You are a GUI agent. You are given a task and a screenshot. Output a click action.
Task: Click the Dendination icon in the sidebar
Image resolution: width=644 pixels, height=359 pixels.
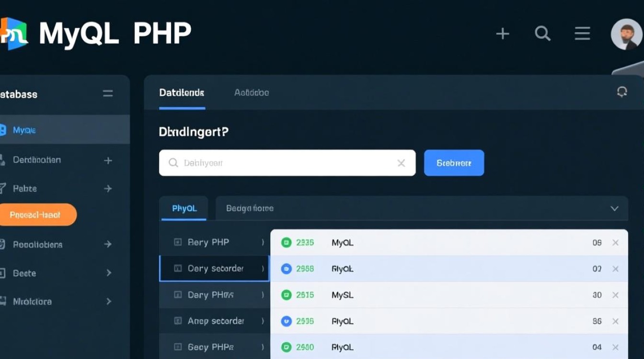tap(4, 159)
